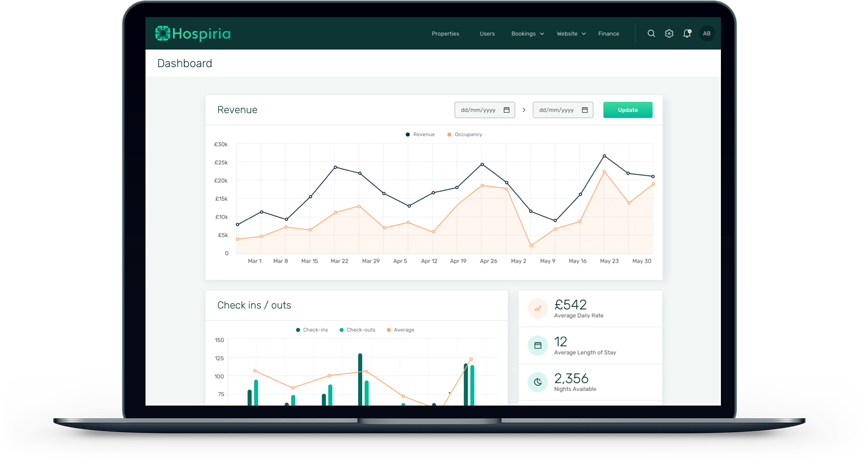Expand the Website dropdown menu
866x460 pixels.
click(x=571, y=34)
